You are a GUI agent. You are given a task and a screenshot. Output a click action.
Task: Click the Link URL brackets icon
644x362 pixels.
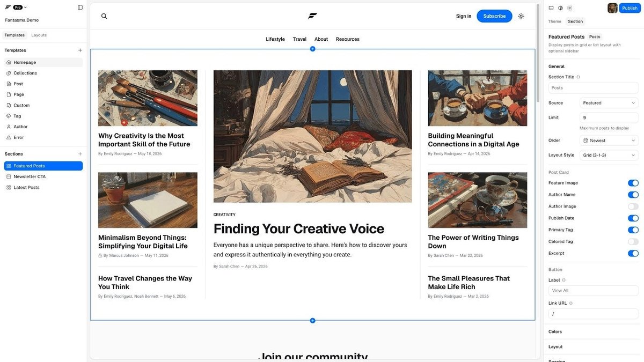pyautogui.click(x=570, y=304)
